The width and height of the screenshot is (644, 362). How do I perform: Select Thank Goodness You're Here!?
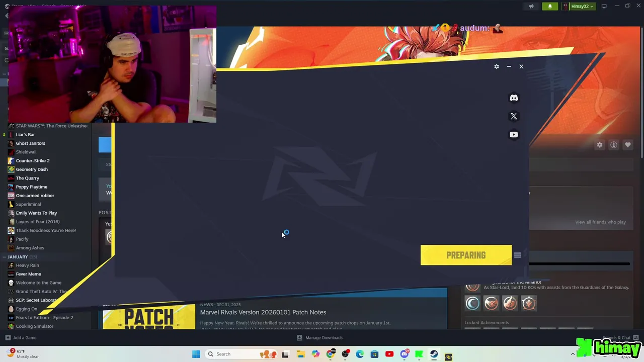point(46,230)
